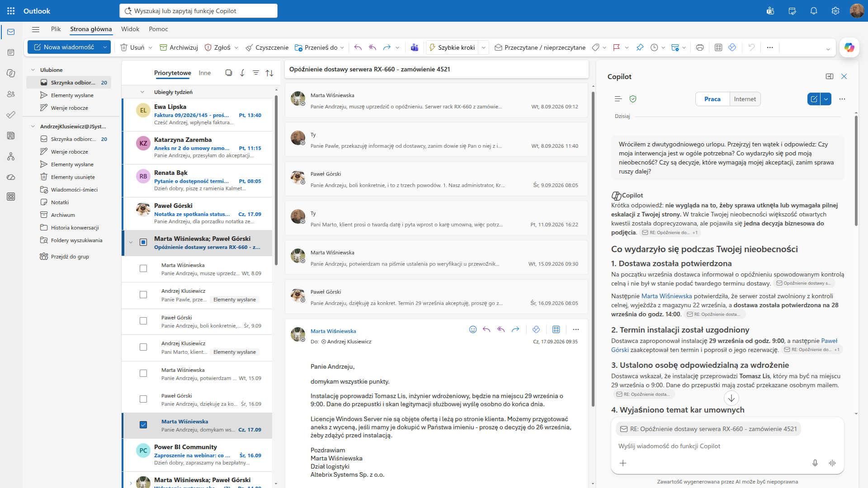This screenshot has width=868, height=488.
Task: Click the Undo icon in the ribbon
Action: [751, 47]
